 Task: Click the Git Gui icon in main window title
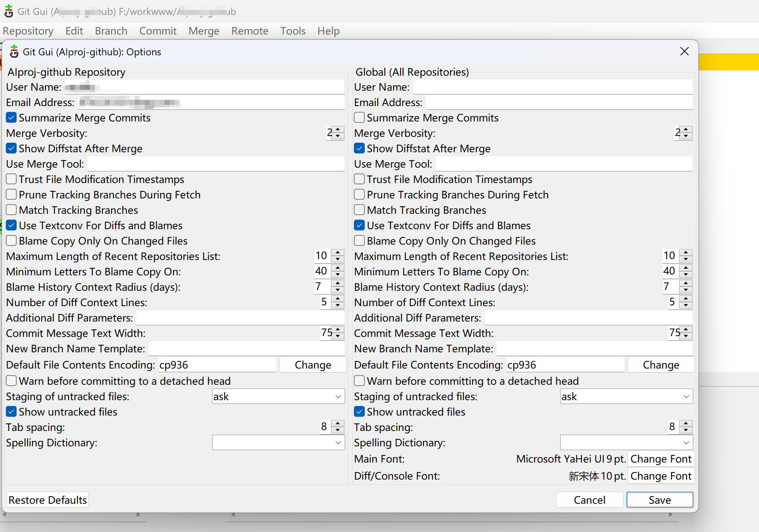(x=8, y=11)
